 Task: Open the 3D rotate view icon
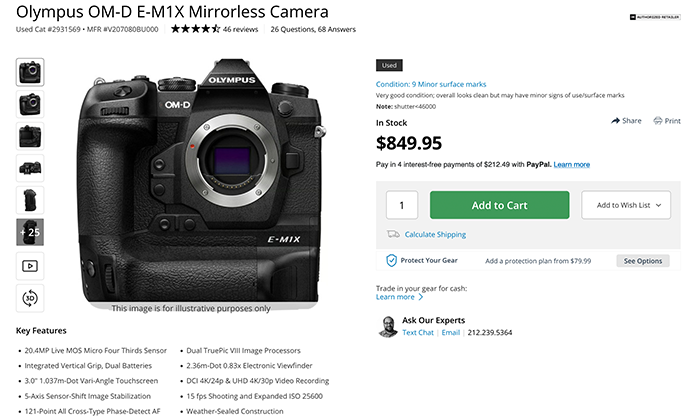click(x=30, y=297)
